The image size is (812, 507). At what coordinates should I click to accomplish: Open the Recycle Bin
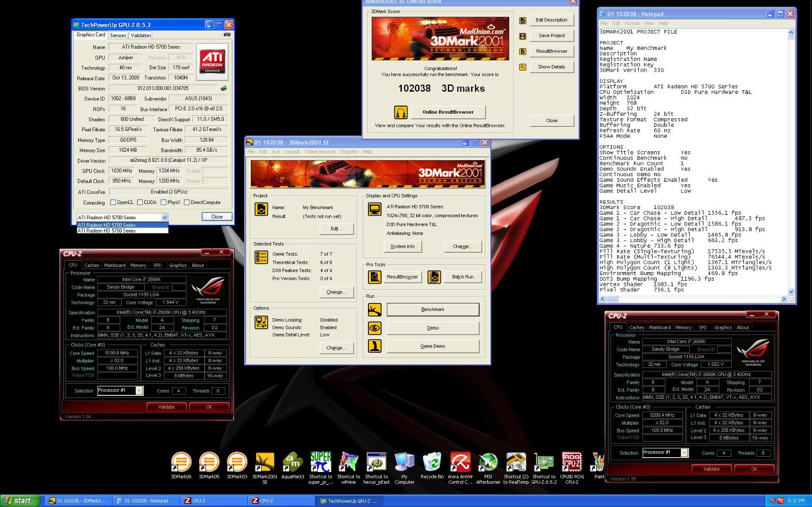pyautogui.click(x=432, y=462)
